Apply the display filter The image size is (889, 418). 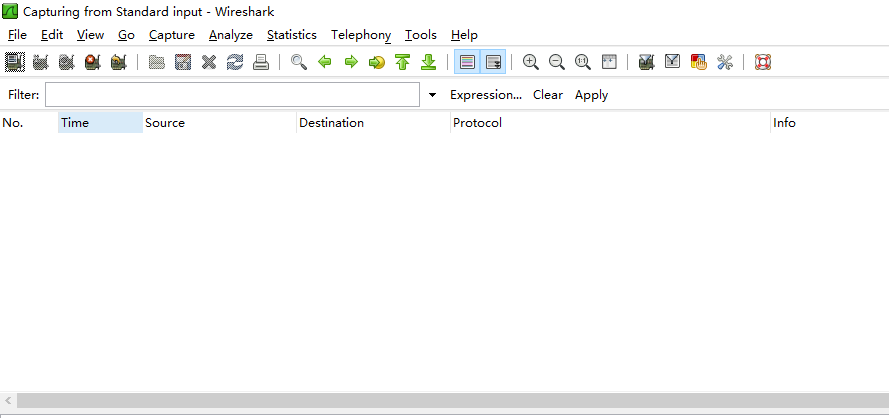591,95
